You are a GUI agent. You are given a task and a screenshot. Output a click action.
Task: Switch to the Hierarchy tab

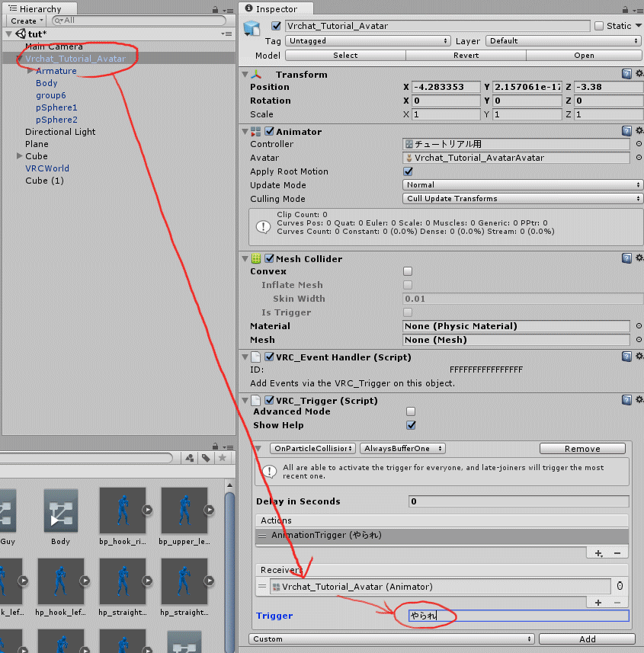coord(40,8)
